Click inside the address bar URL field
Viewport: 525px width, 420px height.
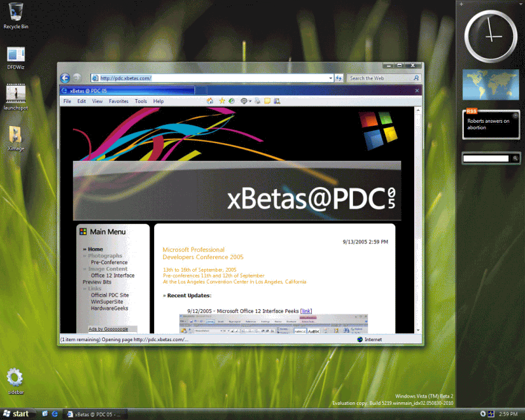pos(213,78)
